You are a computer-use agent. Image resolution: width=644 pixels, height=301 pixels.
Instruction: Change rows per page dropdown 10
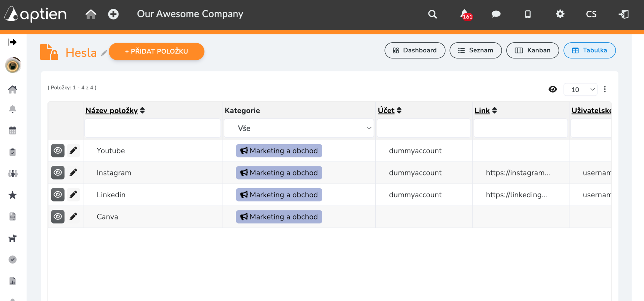tap(581, 90)
